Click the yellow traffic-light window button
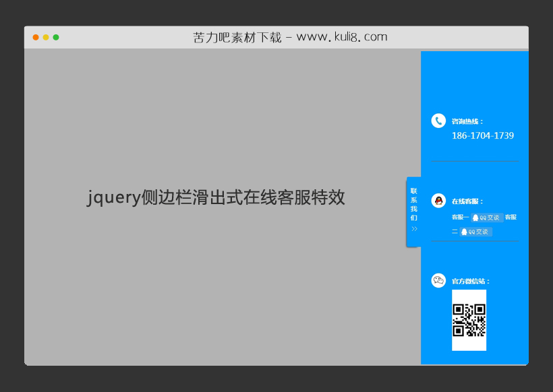 45,38
